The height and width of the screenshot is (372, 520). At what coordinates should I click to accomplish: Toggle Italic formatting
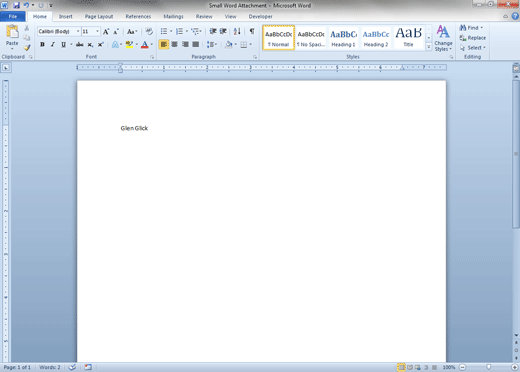(53, 44)
